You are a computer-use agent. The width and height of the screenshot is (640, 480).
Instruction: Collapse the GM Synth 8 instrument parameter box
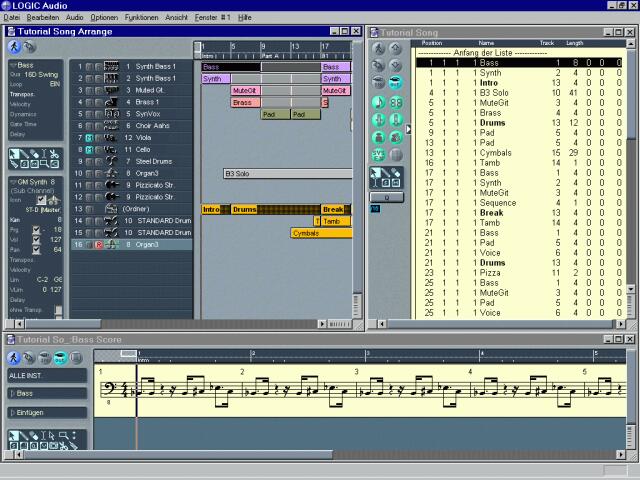(x=13, y=182)
